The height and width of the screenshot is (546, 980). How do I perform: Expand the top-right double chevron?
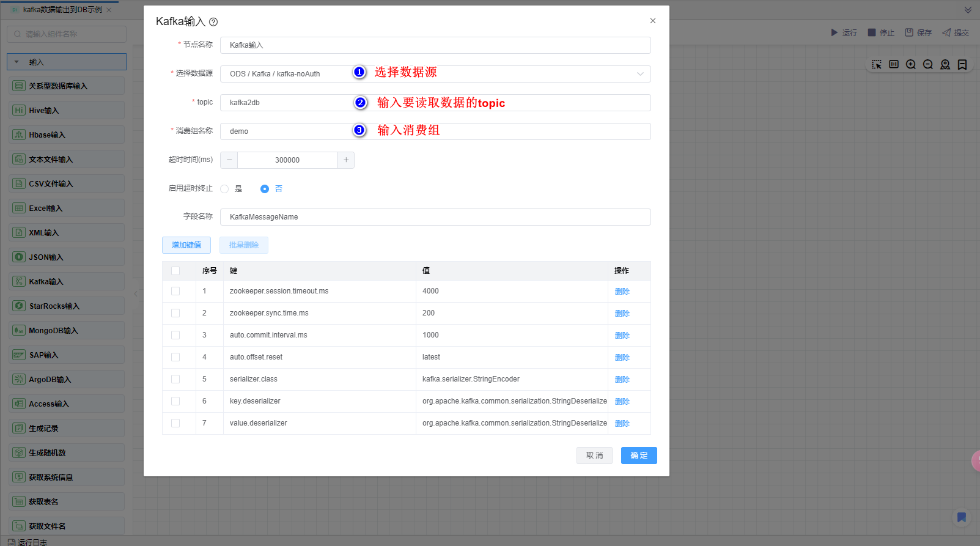pos(968,10)
